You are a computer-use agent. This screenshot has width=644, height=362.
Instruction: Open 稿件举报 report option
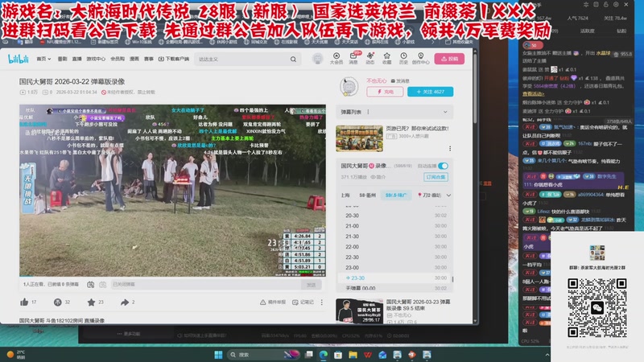(273, 302)
